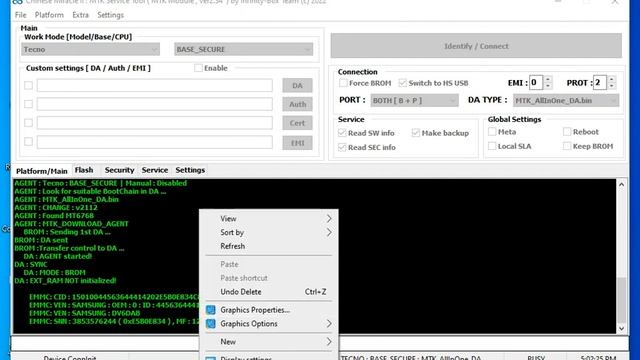Click the Graphics Properties icon
The width and height of the screenshot is (640, 360).
(x=211, y=310)
